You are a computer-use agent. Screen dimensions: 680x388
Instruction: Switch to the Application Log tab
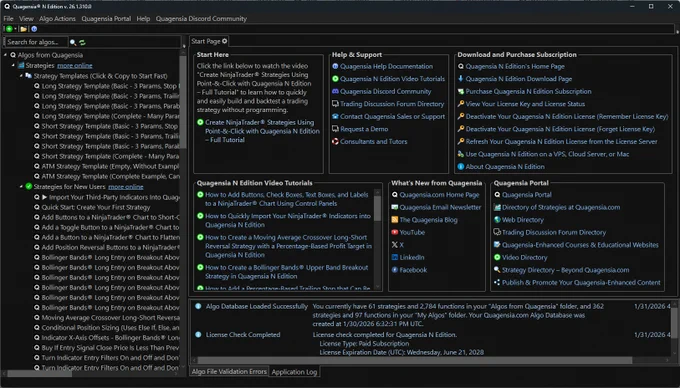tap(294, 372)
